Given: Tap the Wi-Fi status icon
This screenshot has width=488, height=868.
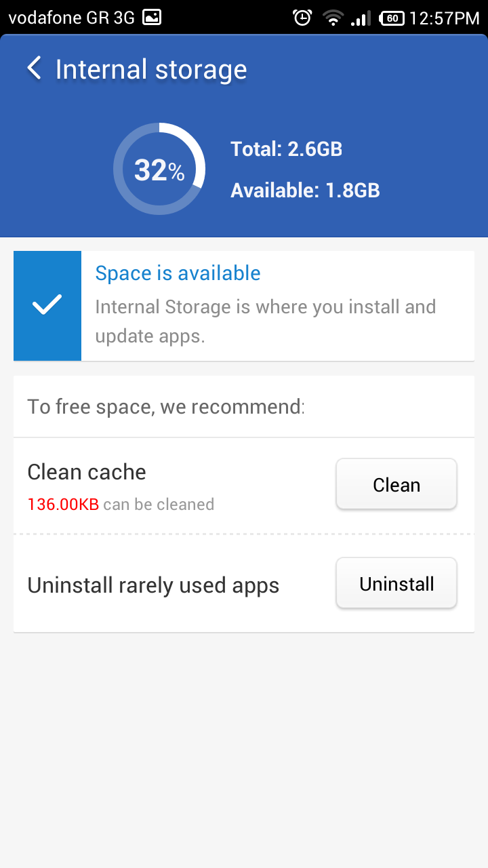Looking at the screenshot, I should pos(333,18).
